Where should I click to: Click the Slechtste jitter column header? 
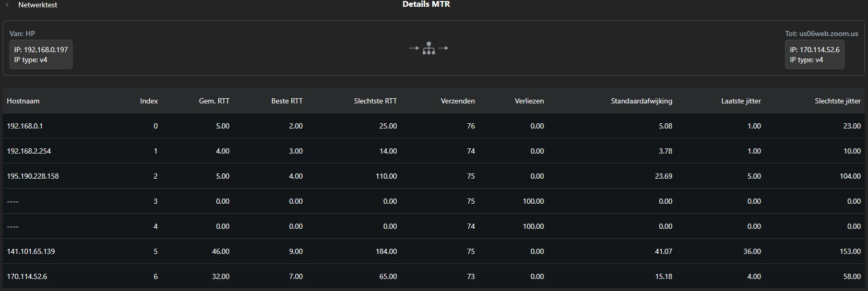pyautogui.click(x=838, y=101)
